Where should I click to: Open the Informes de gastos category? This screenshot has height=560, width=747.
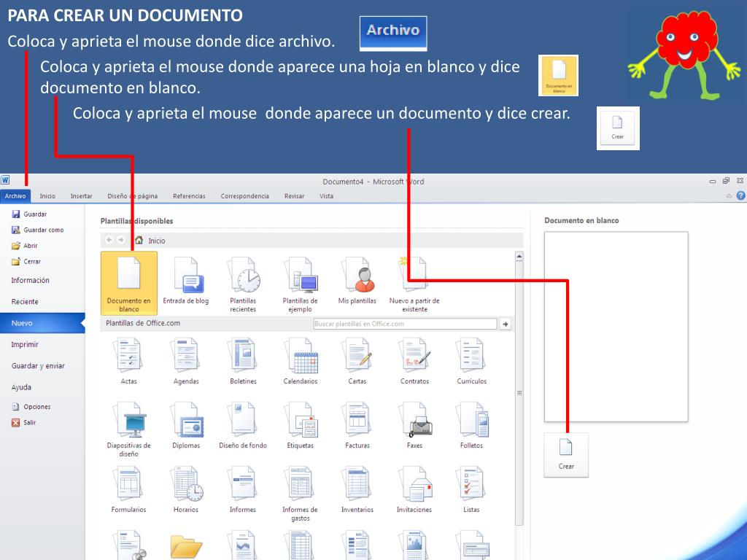point(300,494)
